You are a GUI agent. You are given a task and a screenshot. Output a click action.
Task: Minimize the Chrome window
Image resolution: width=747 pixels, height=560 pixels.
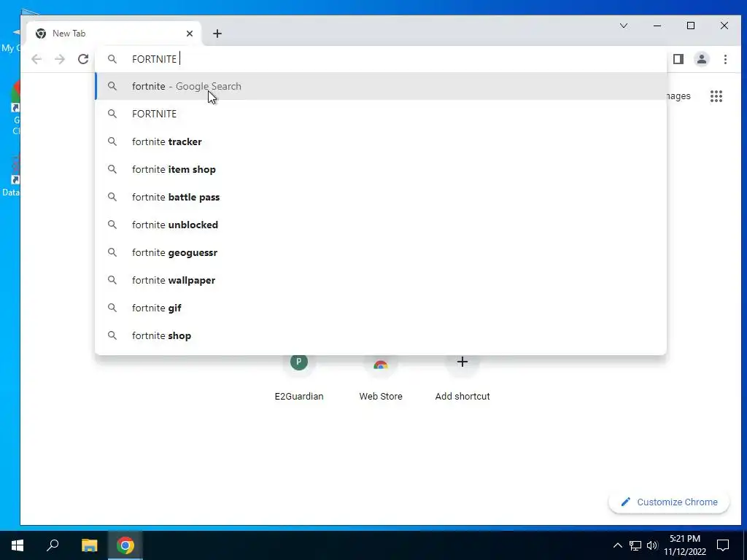coord(657,26)
